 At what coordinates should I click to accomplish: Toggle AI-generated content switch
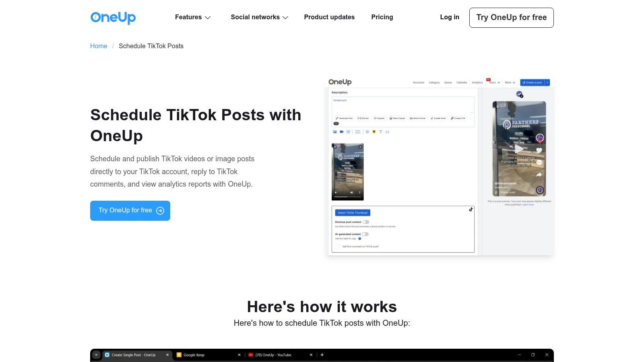[365, 234]
